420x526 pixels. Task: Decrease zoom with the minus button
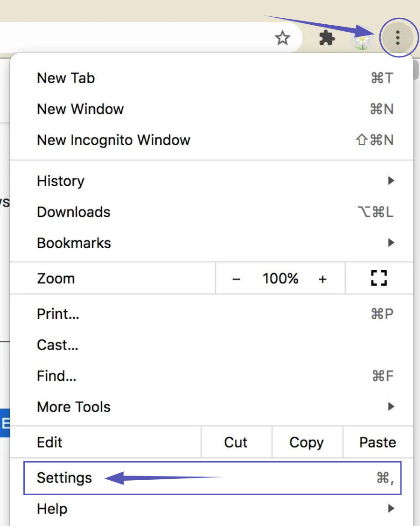[236, 279]
